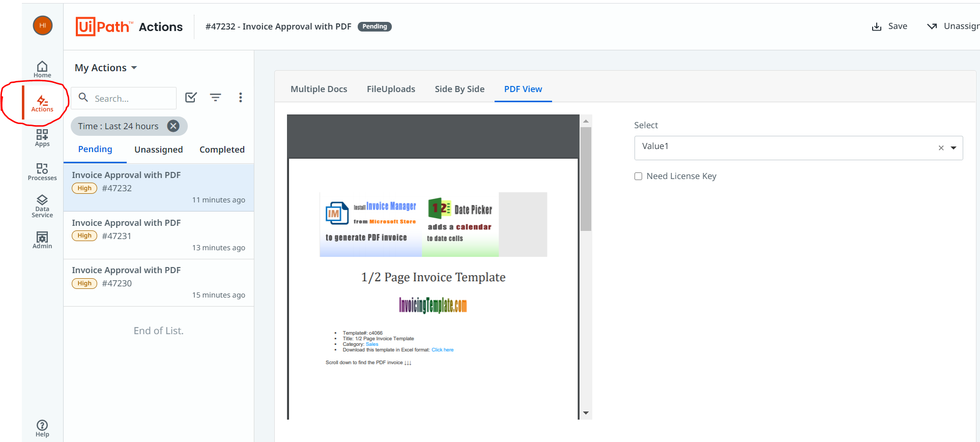Open the Select dropdown arrow
This screenshot has height=442, width=980.
click(x=954, y=148)
